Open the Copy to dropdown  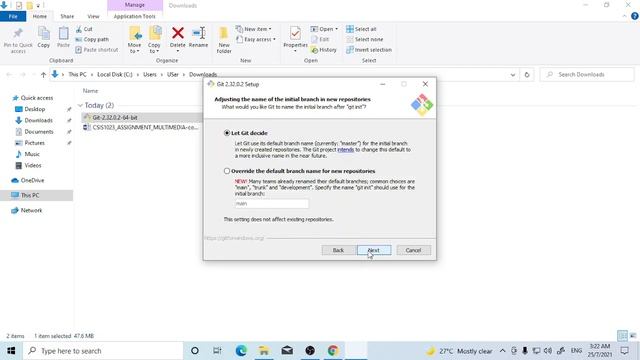click(x=154, y=48)
